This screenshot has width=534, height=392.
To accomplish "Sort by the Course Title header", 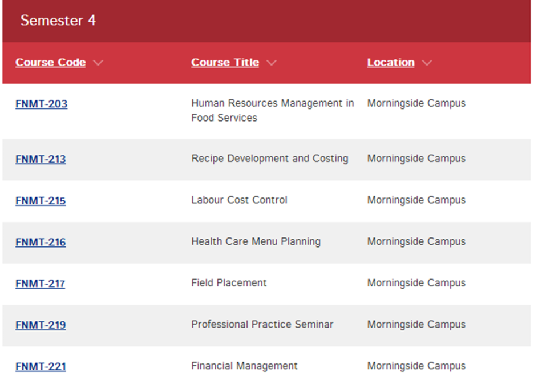I will (x=225, y=62).
